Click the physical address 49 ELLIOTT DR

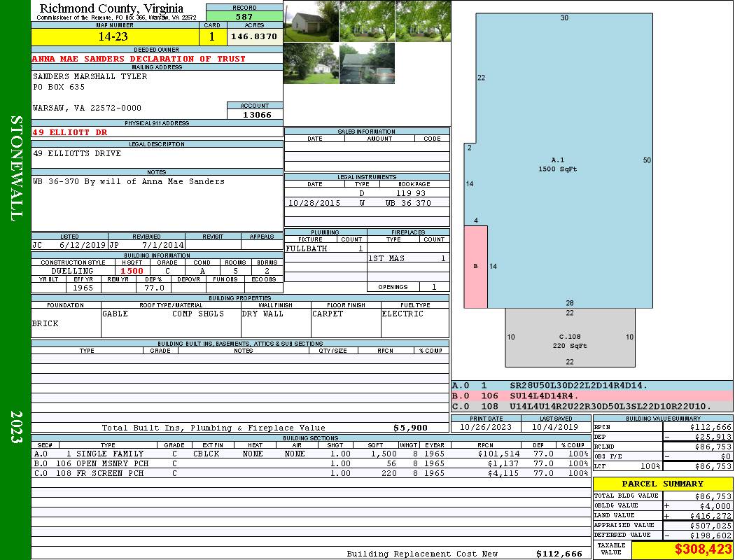tap(70, 132)
